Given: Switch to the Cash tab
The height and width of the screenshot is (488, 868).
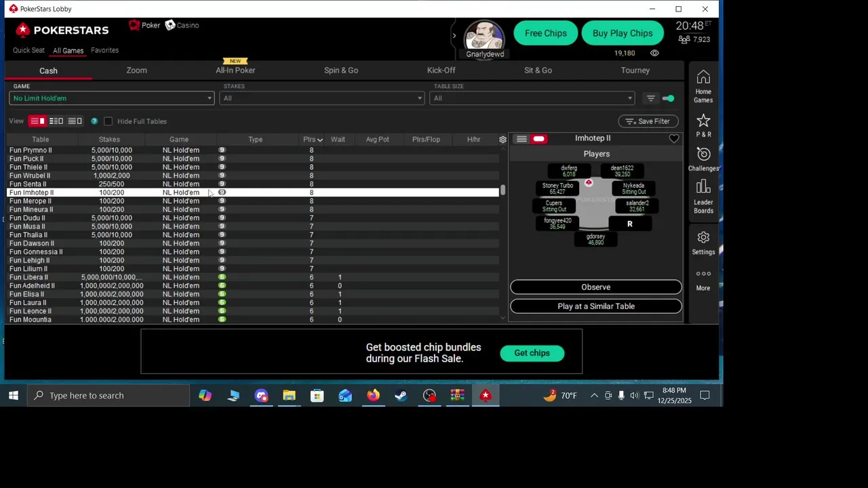Looking at the screenshot, I should tap(48, 70).
